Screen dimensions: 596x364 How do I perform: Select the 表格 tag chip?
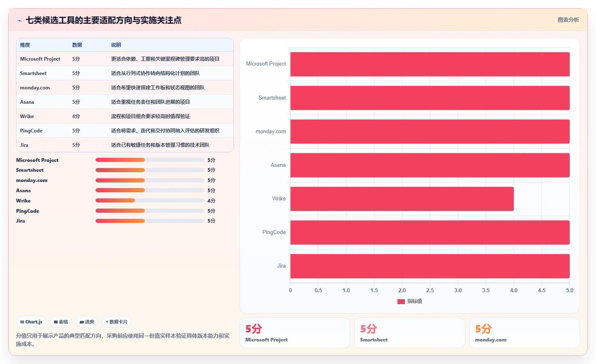tap(61, 322)
